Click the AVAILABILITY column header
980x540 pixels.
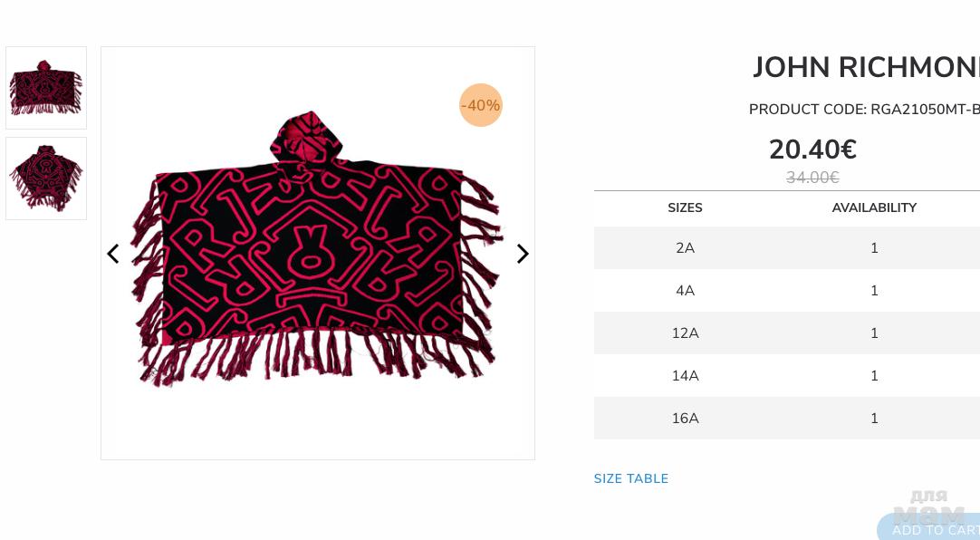874,208
